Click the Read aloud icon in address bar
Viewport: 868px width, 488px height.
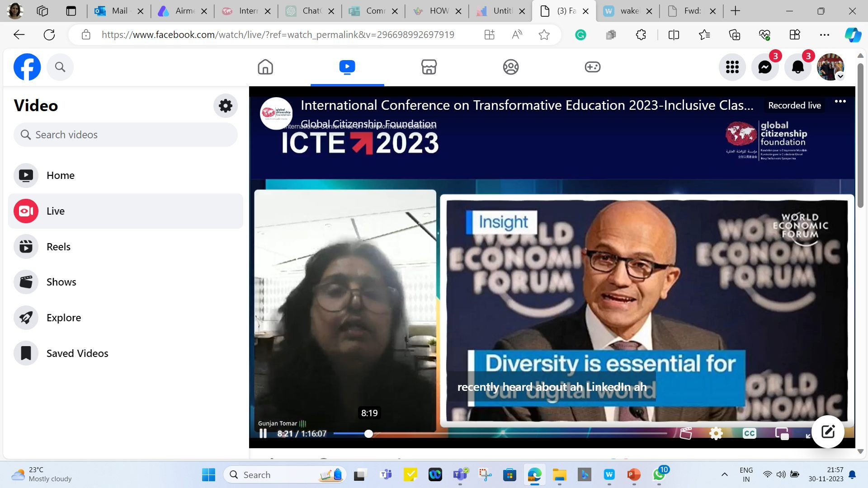[x=517, y=35]
